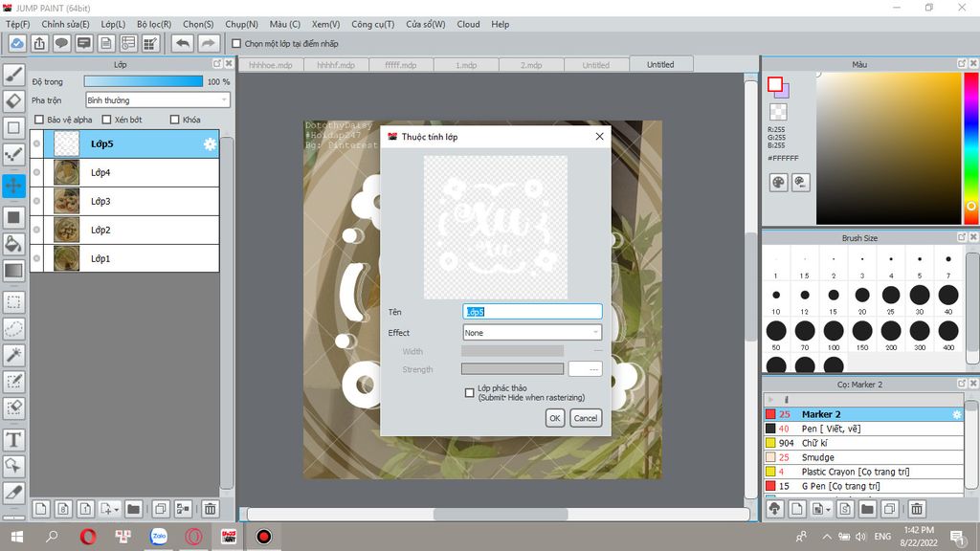The width and height of the screenshot is (980, 551).
Task: Select the Move tool
Action: click(13, 186)
